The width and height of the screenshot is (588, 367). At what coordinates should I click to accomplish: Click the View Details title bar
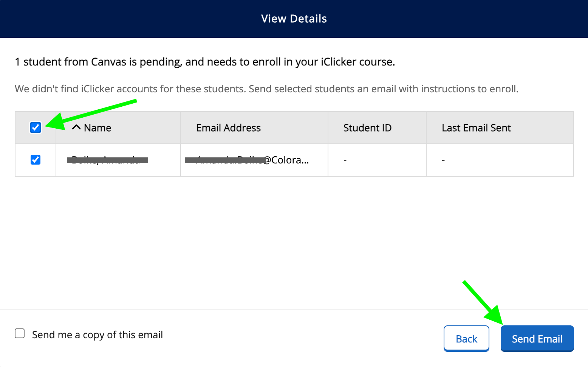294,19
